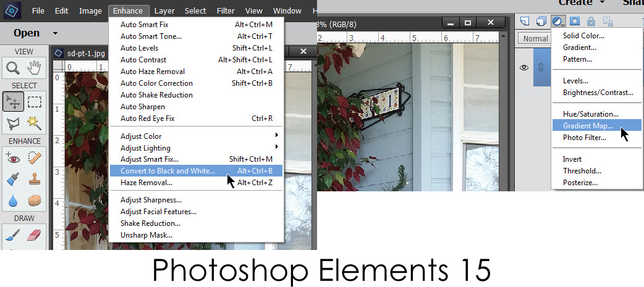Choose Adjust Smart Fix
This screenshot has height=287, width=644.
[x=197, y=159]
